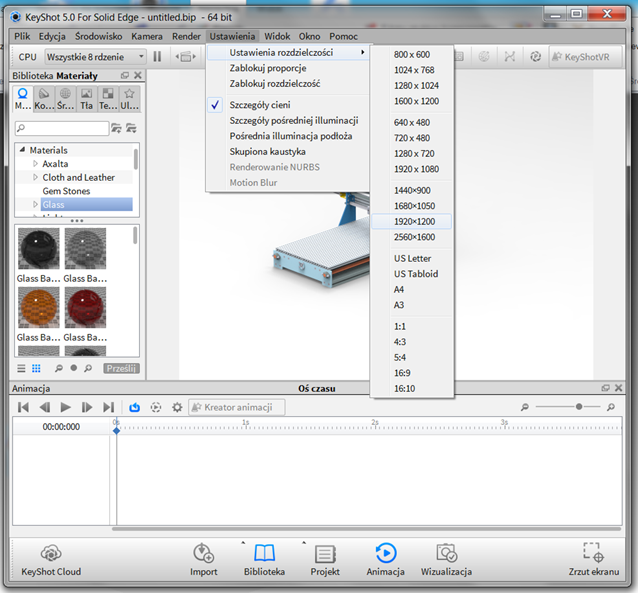Toggle Szczegóły pośredniej illuminacji
Viewport: 638px width, 593px height.
coord(288,120)
